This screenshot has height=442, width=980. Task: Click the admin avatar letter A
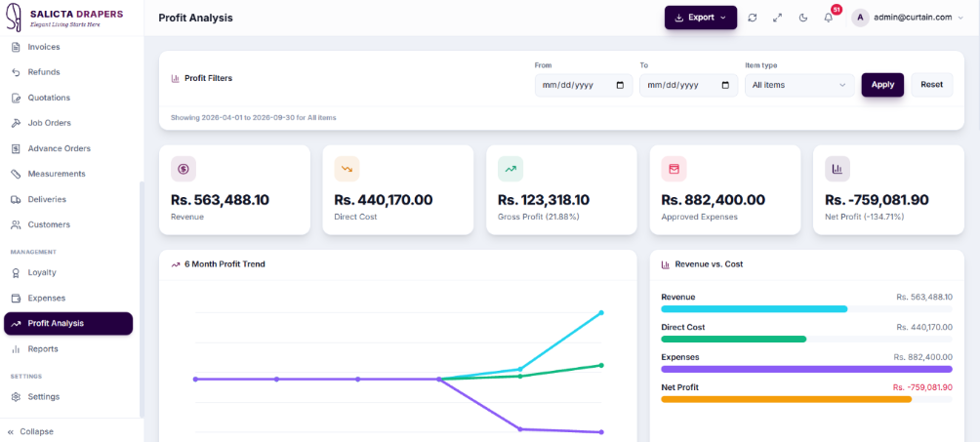pos(861,18)
